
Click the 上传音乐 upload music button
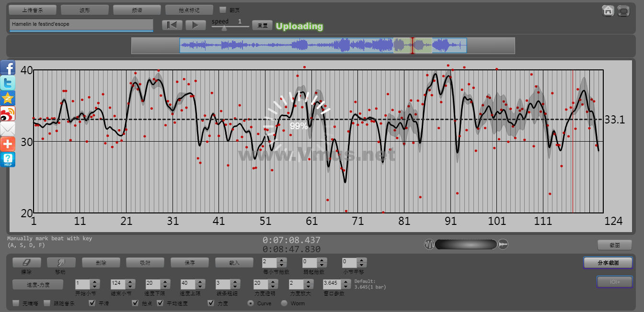tap(33, 10)
